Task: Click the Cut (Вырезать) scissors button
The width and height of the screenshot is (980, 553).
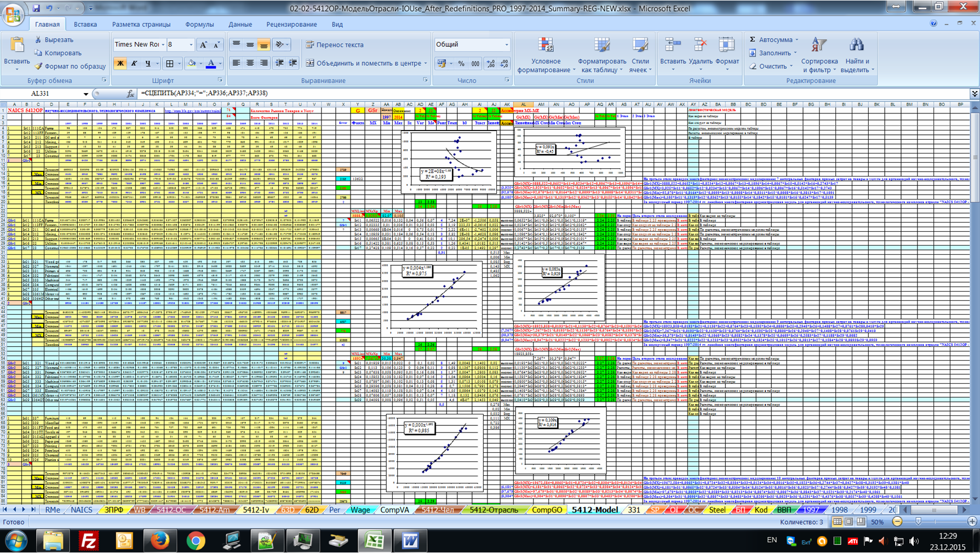Action: tap(54, 40)
